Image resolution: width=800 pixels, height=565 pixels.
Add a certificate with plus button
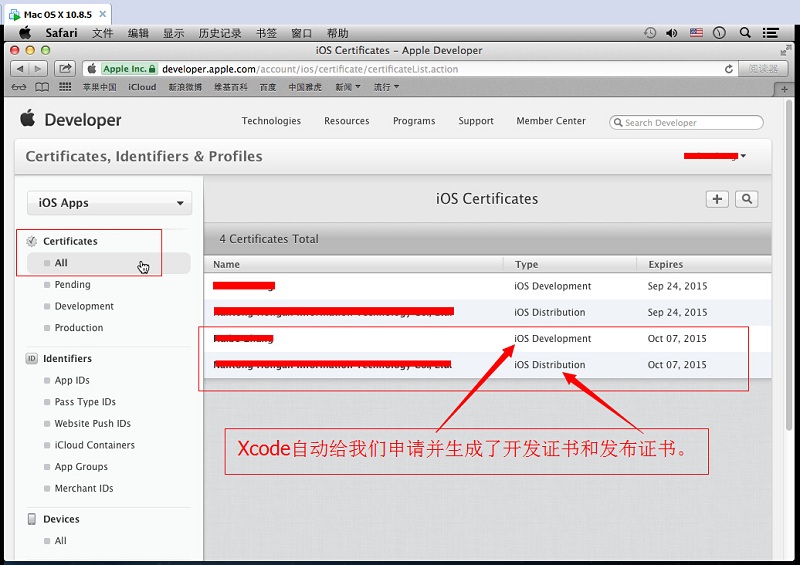[x=717, y=199]
